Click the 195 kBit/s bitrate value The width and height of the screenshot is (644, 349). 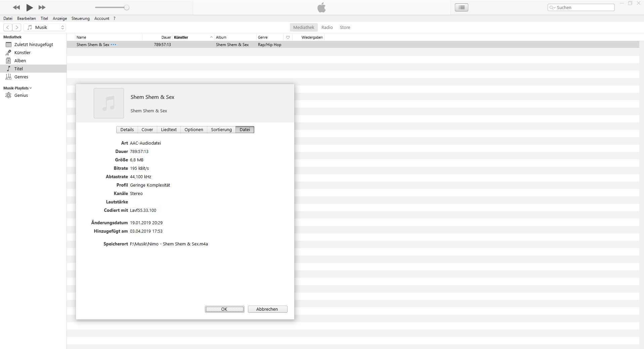(x=139, y=168)
